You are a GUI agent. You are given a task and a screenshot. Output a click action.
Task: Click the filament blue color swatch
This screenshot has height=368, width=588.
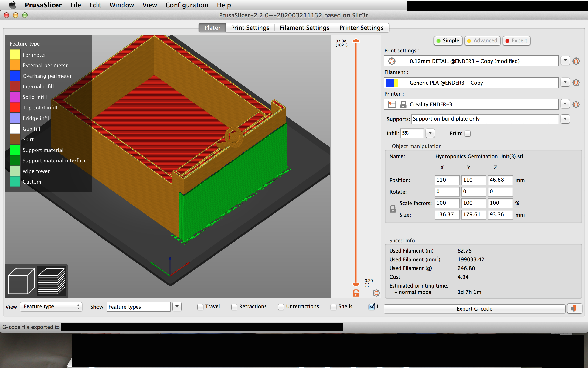390,83
